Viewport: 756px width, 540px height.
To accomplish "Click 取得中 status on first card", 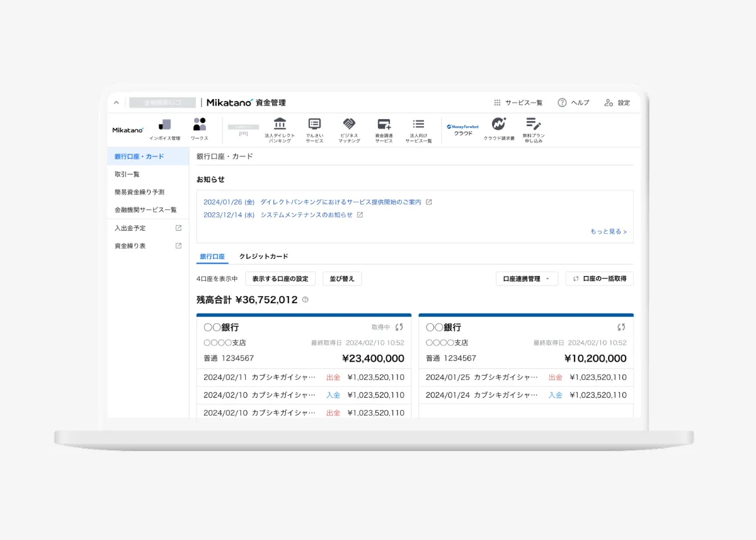I will tap(381, 327).
